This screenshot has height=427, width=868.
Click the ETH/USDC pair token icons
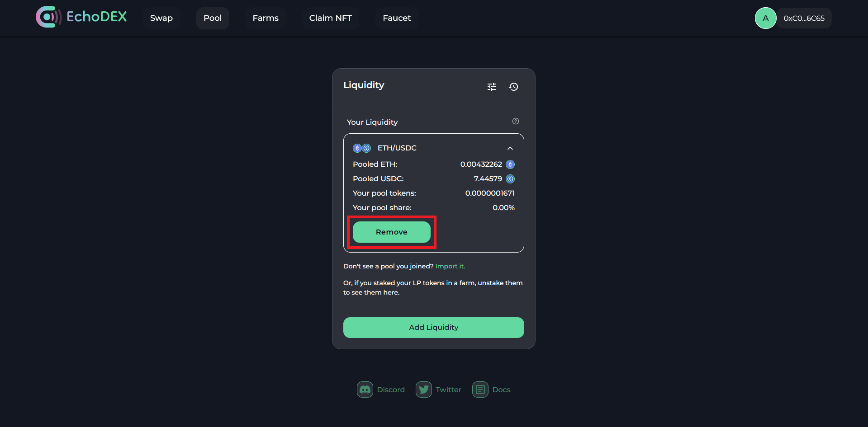coord(362,148)
